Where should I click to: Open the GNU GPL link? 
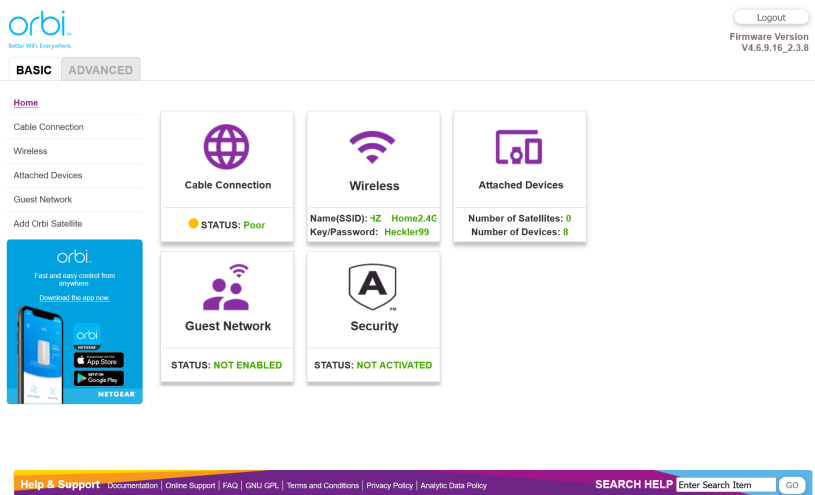(262, 485)
